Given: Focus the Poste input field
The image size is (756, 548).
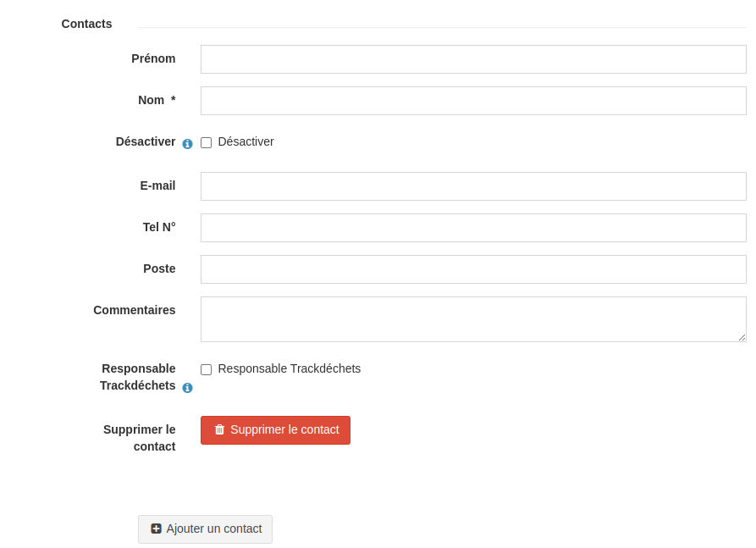Looking at the screenshot, I should (473, 269).
